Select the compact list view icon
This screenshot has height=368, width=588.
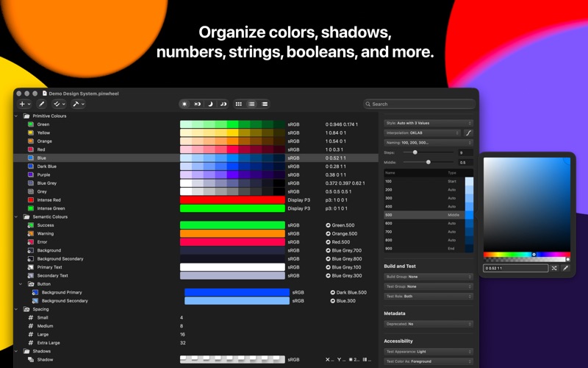265,104
